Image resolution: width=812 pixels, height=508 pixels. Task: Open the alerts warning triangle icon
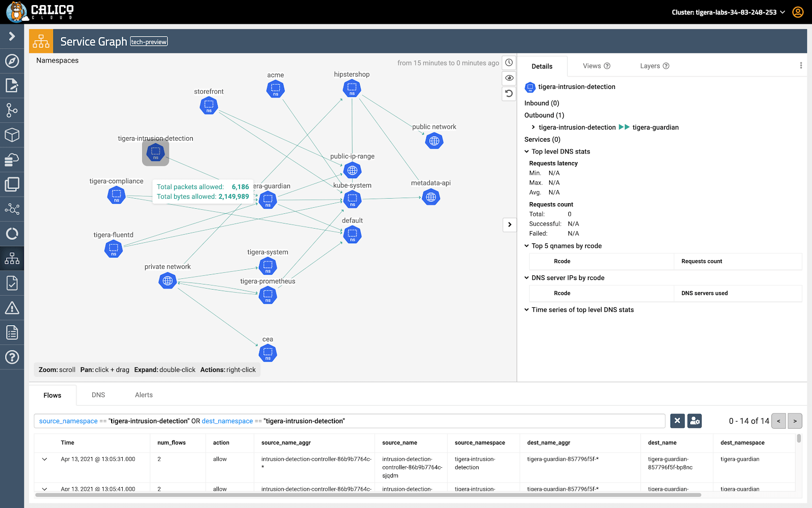click(12, 308)
